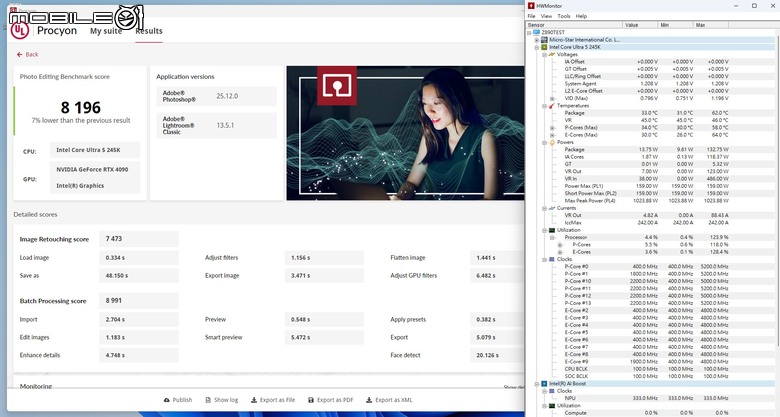The height and width of the screenshot is (417, 780).
Task: Expand the E-Cores (Max) temperature entry
Action: coord(552,135)
